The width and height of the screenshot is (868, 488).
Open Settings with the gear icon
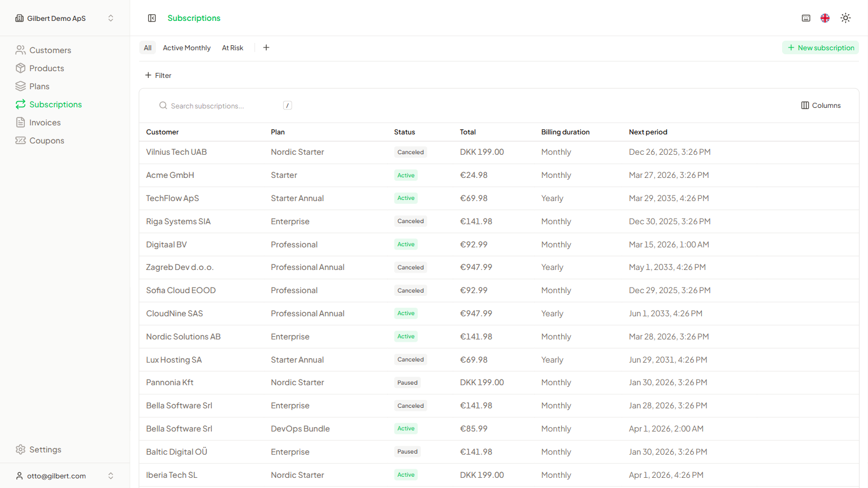(x=21, y=449)
